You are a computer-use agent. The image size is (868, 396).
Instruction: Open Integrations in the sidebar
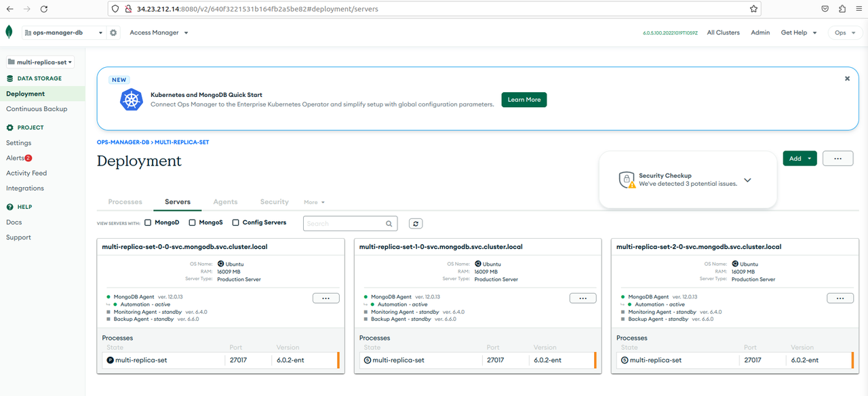[x=25, y=188]
